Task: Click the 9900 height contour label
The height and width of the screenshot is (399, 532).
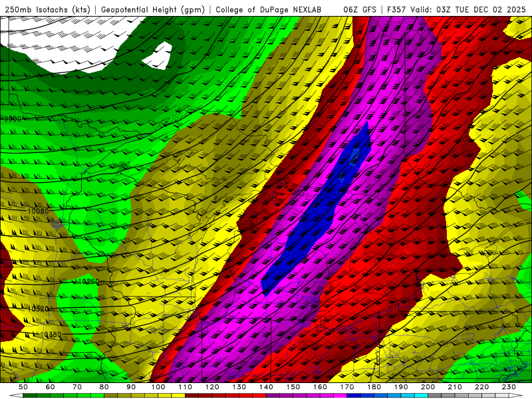Action: [x=13, y=119]
